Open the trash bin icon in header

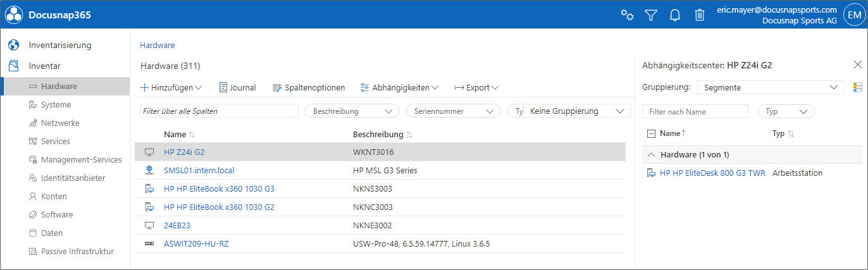point(699,15)
